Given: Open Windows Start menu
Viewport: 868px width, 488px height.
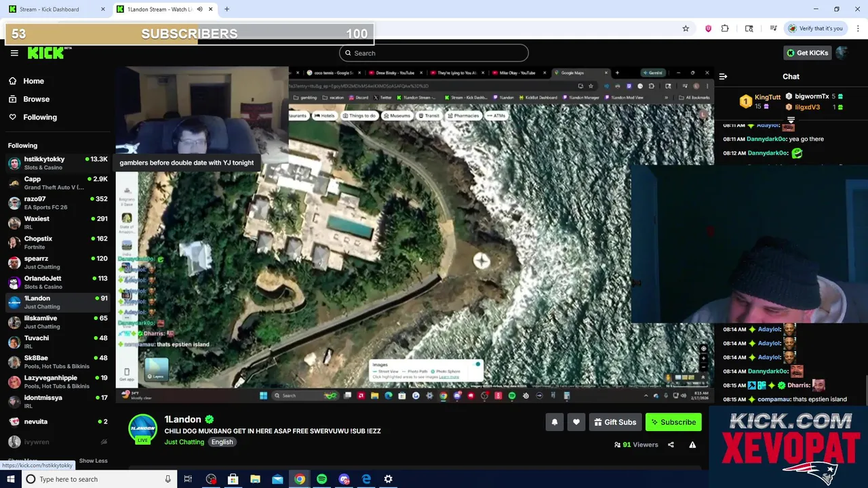Looking at the screenshot, I should pos(10,479).
